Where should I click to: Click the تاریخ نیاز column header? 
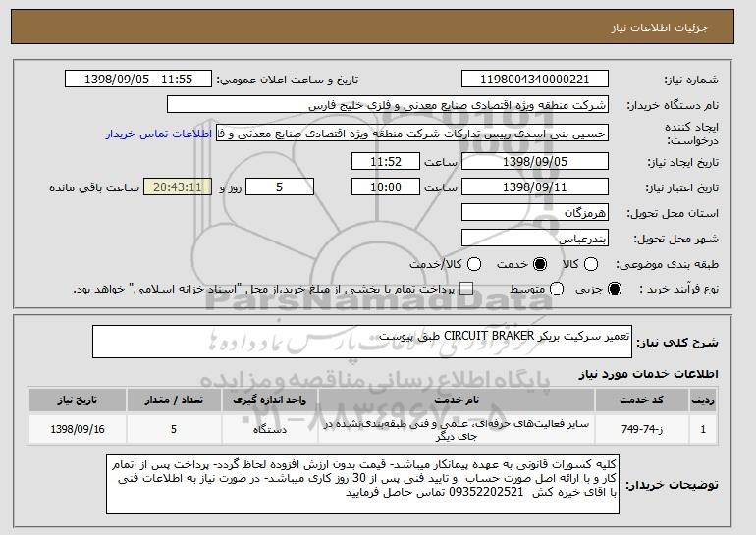[78, 401]
